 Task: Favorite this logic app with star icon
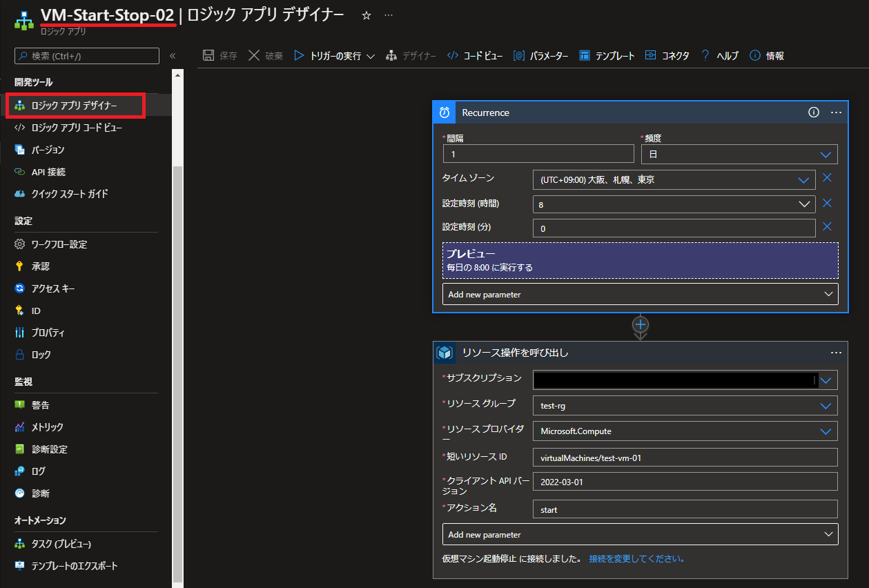click(367, 15)
